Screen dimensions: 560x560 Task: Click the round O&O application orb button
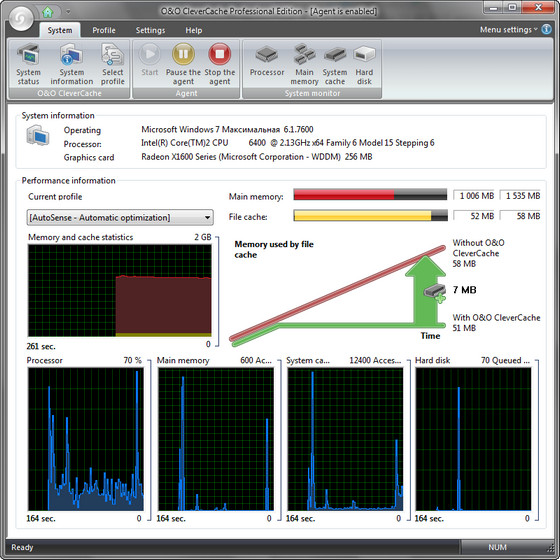tap(21, 18)
